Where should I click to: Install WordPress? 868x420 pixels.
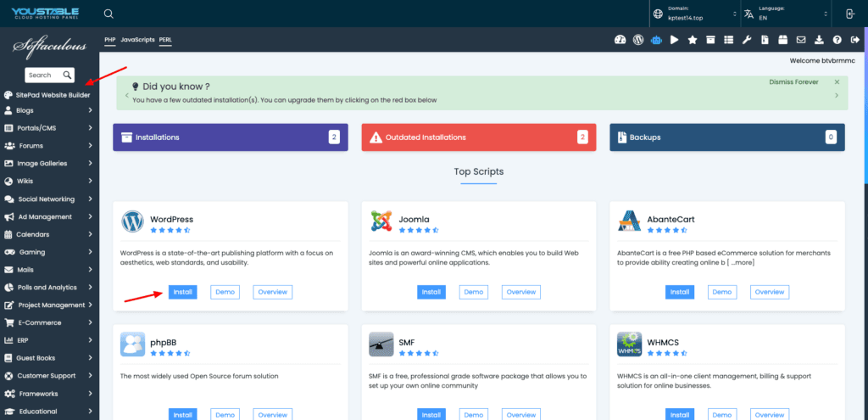pyautogui.click(x=183, y=292)
